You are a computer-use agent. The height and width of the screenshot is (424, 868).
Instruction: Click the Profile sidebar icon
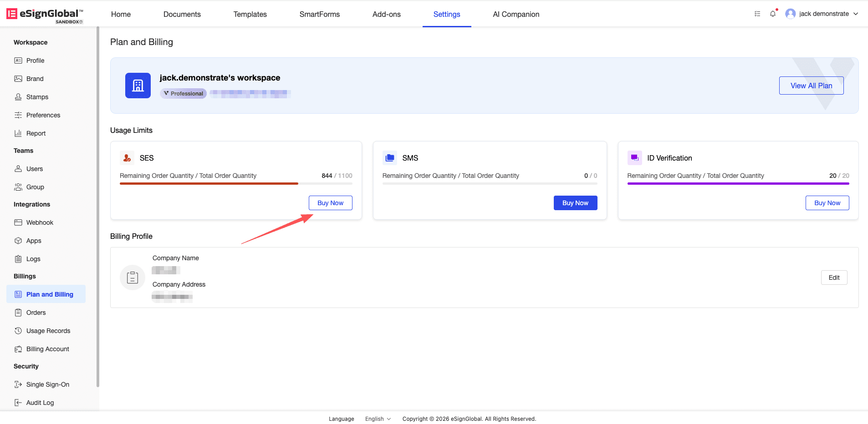(18, 61)
